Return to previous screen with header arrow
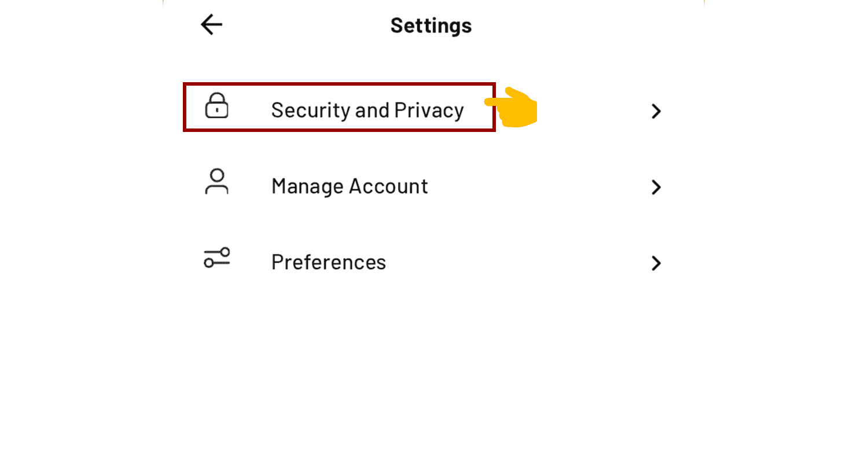The height and width of the screenshot is (463, 868). [211, 25]
